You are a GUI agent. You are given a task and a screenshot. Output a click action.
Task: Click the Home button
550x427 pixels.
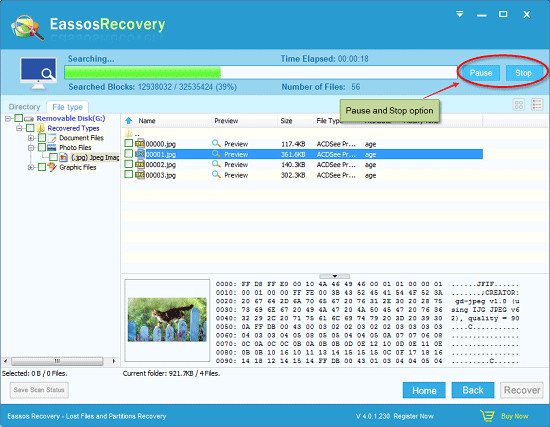pos(424,390)
